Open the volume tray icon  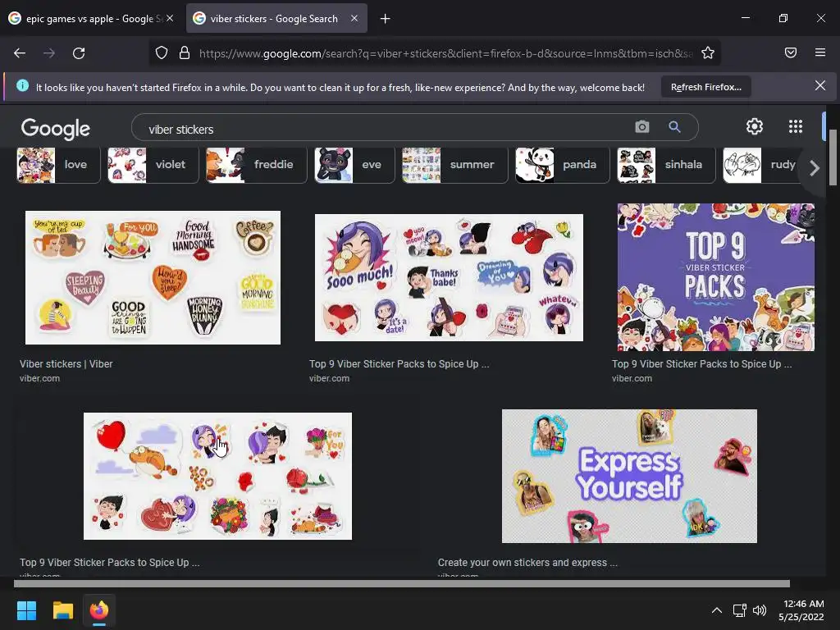(759, 610)
